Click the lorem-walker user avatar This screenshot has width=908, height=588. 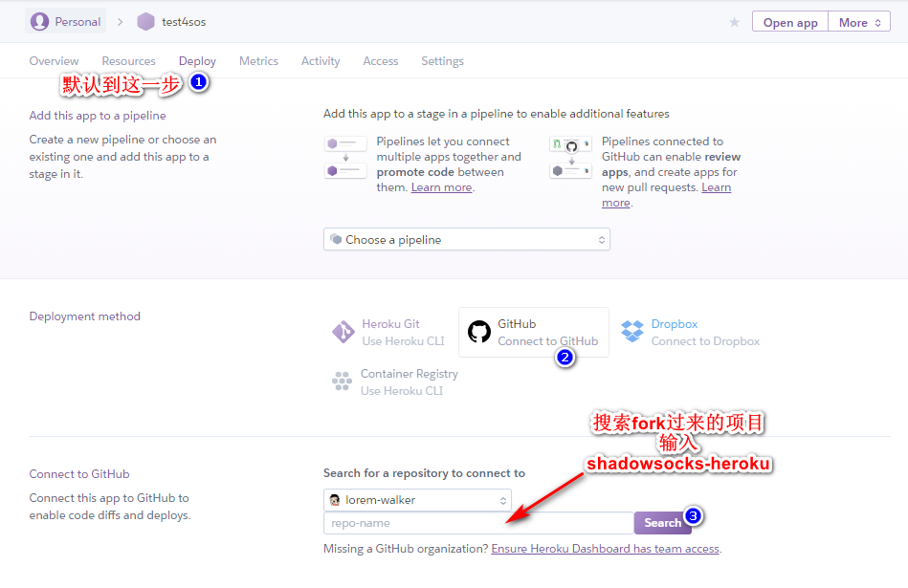point(335,500)
